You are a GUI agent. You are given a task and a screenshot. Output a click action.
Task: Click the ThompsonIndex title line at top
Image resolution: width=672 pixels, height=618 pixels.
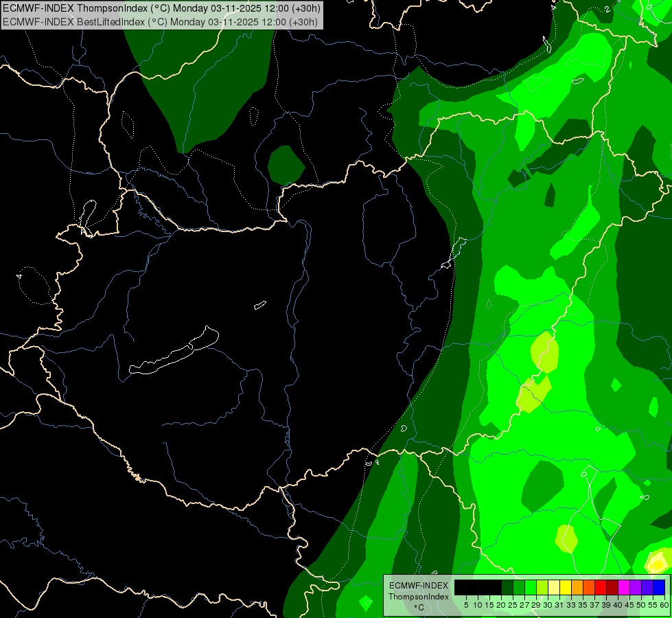pos(161,8)
